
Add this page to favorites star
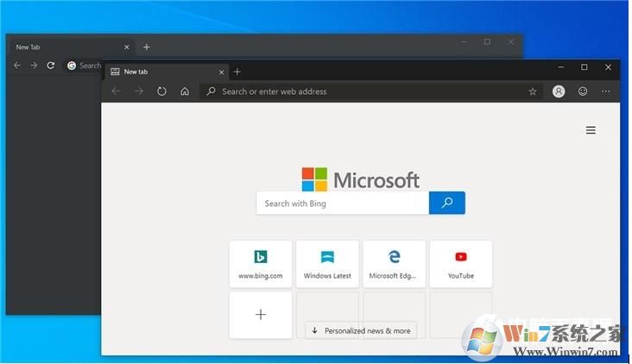pos(533,91)
